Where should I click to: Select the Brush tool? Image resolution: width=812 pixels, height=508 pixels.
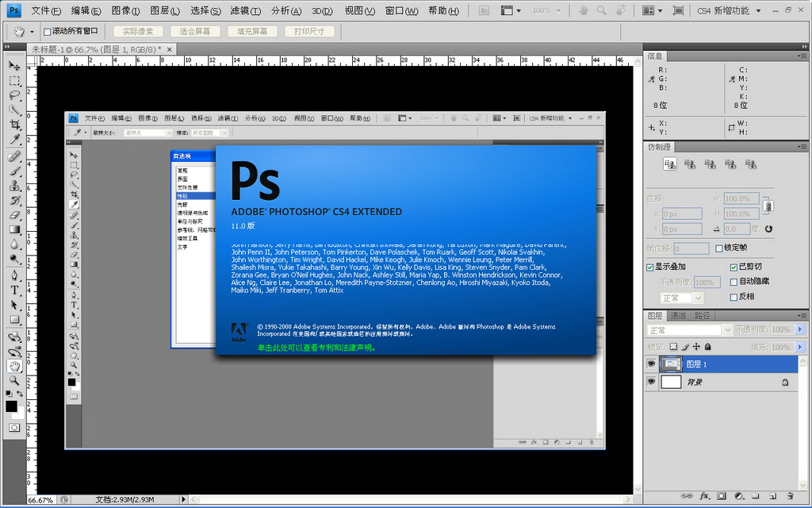click(14, 171)
